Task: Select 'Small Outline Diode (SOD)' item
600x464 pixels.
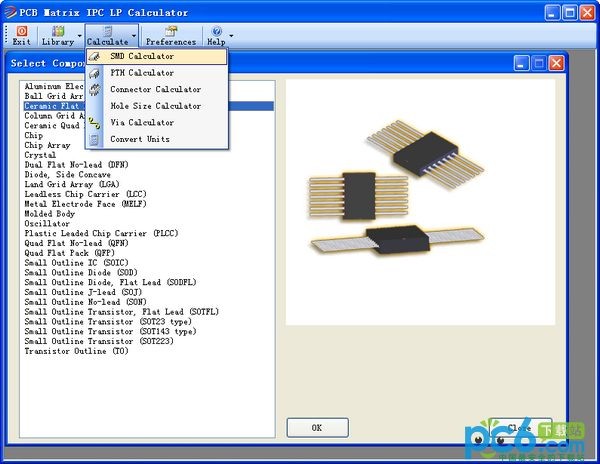Action: pyautogui.click(x=81, y=272)
